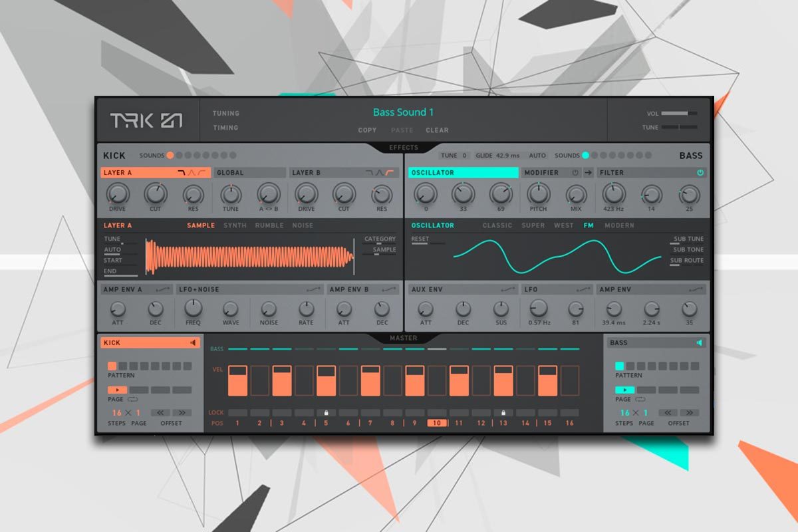Expand the MASTER panel

[x=404, y=338]
